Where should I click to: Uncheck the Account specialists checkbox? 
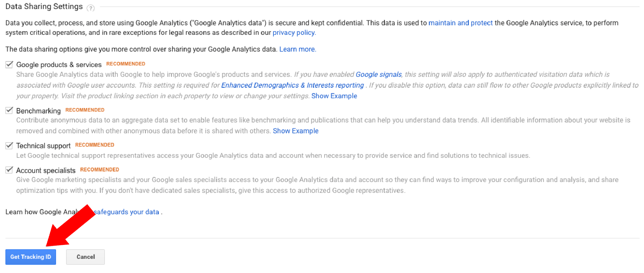[x=9, y=170]
